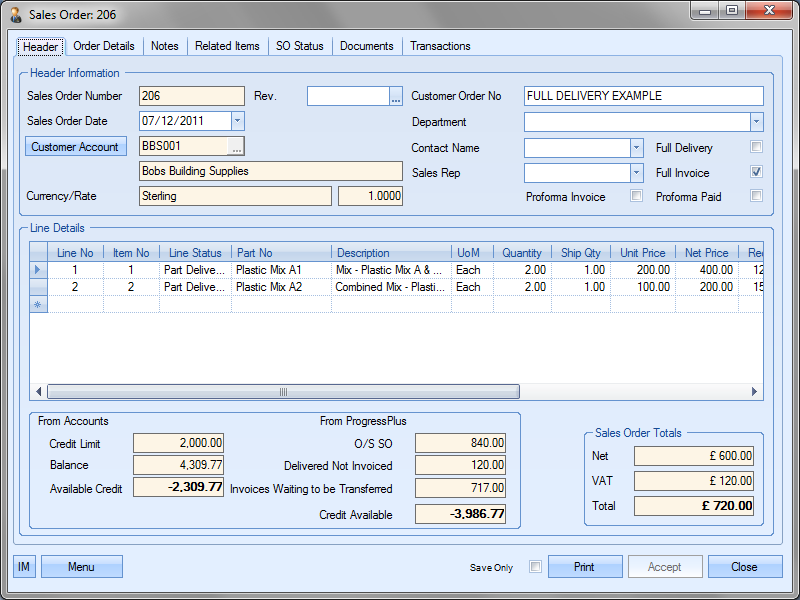Switch to the Order Details tab
The image size is (800, 600).
(x=104, y=46)
